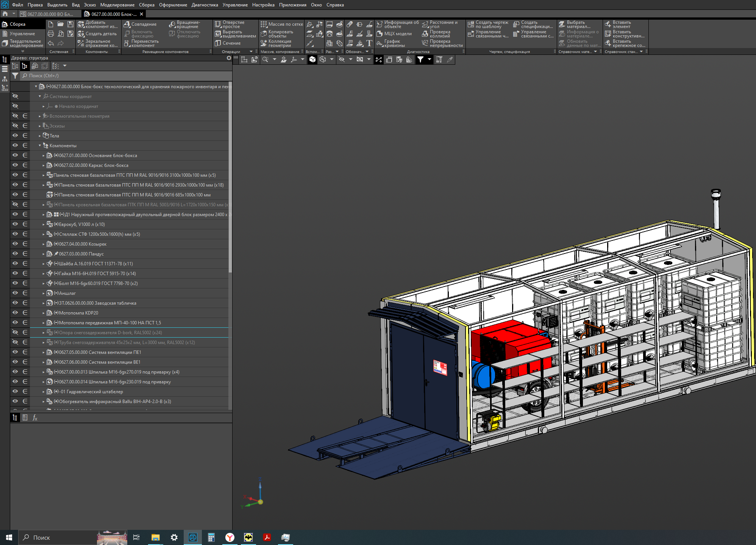Click the Undo arrow icon

click(x=51, y=43)
